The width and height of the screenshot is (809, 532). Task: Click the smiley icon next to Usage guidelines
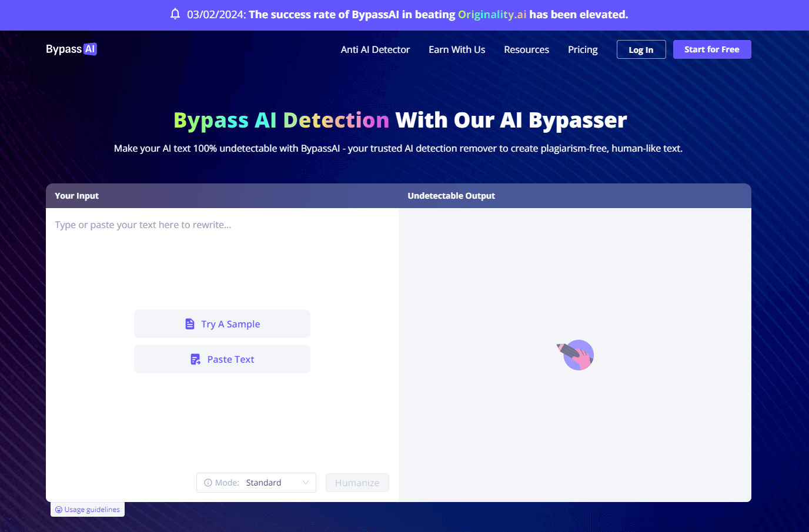pyautogui.click(x=59, y=510)
